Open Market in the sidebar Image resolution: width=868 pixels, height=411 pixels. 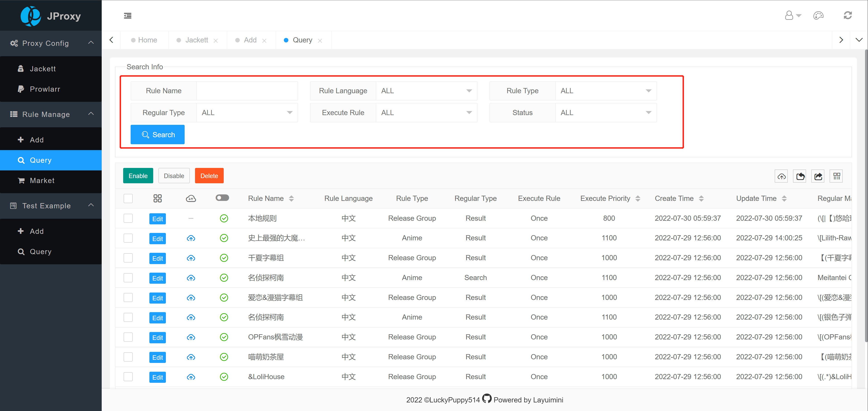click(x=42, y=180)
